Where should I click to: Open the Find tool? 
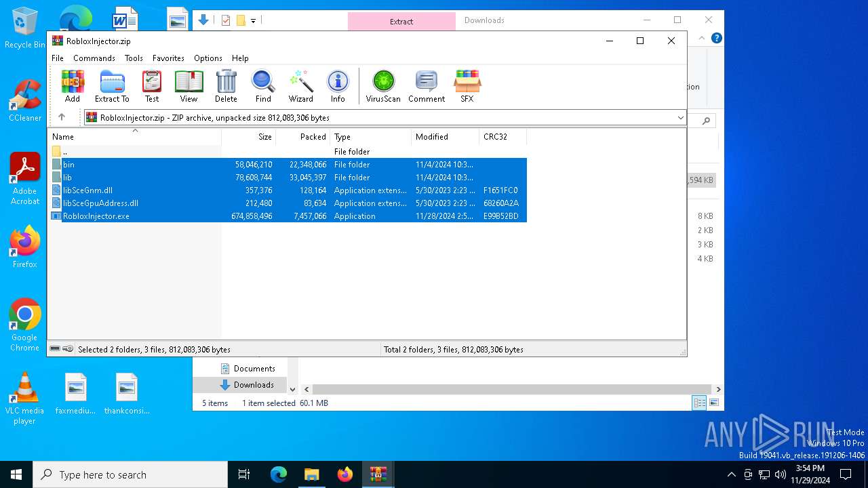coord(263,86)
